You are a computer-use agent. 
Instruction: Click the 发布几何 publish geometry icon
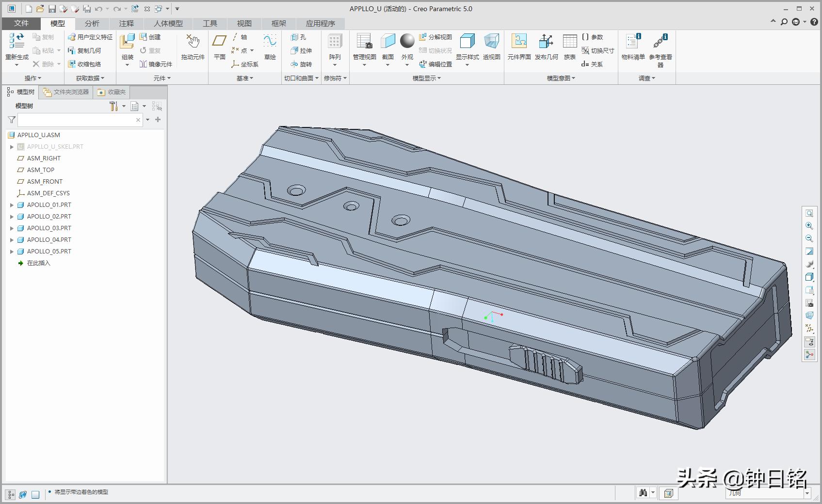tap(546, 42)
